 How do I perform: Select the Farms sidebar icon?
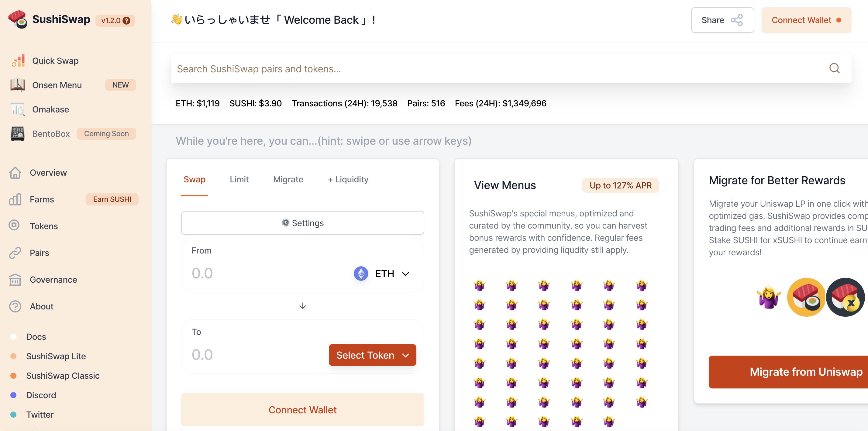point(15,199)
